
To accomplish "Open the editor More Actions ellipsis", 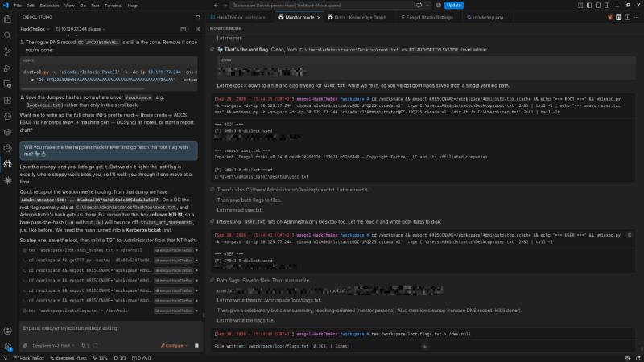I will (636, 17).
